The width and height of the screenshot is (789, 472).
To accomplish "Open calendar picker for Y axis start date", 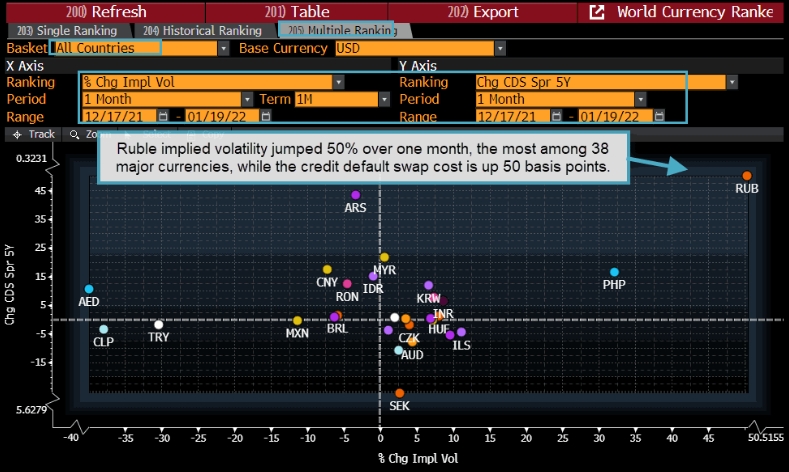I will [x=557, y=116].
